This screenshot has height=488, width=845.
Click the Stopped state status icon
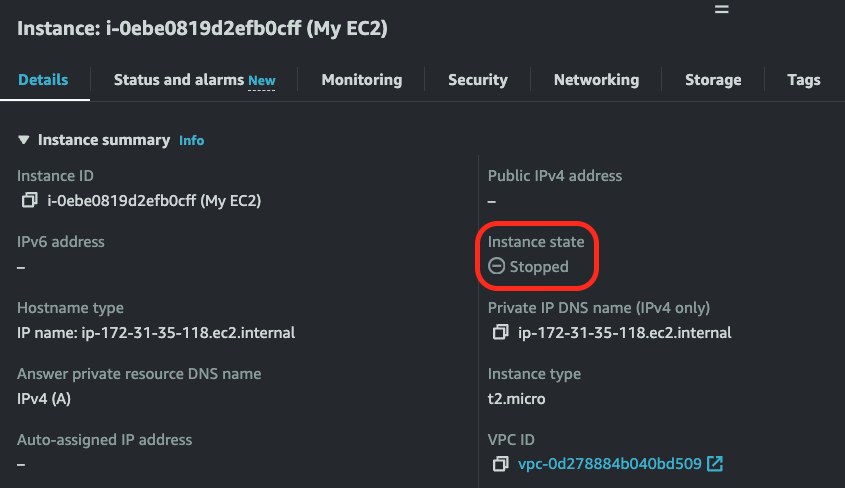[x=496, y=266]
